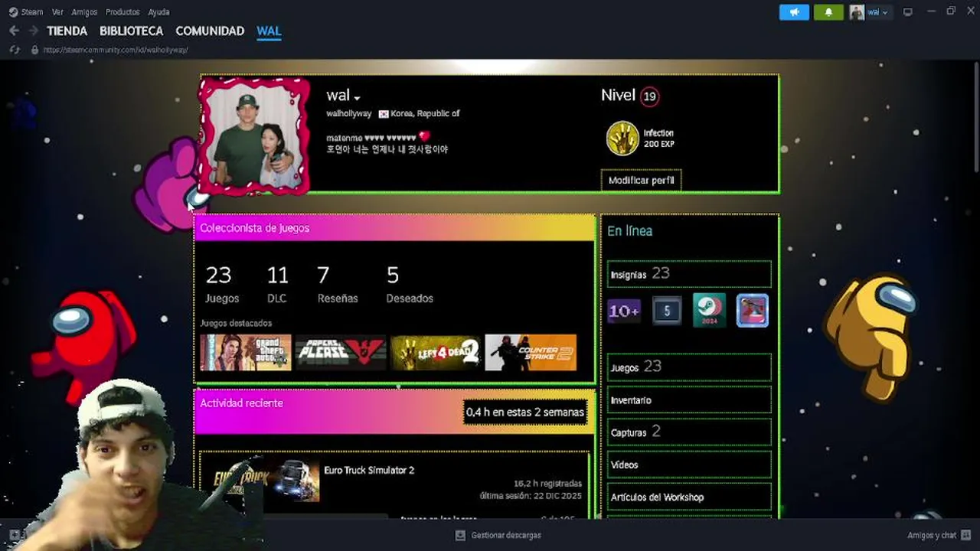Open Artículos del Workshop link
Viewport: 980px width, 551px height.
click(x=689, y=497)
